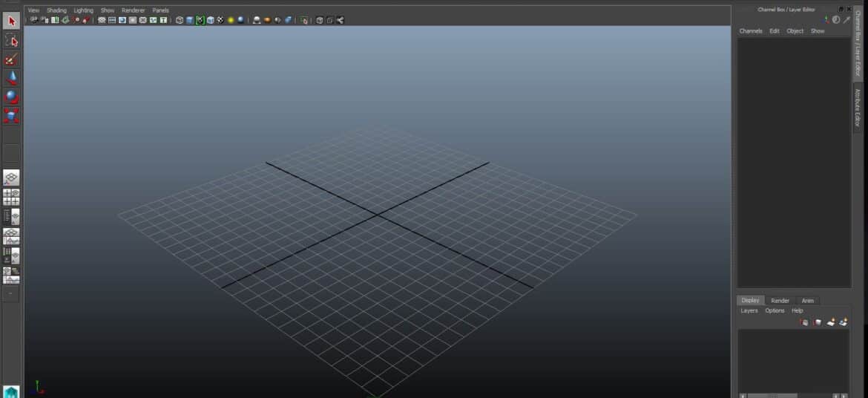Image resolution: width=868 pixels, height=398 pixels.
Task: Click the Image Plane icon
Action: [x=66, y=20]
